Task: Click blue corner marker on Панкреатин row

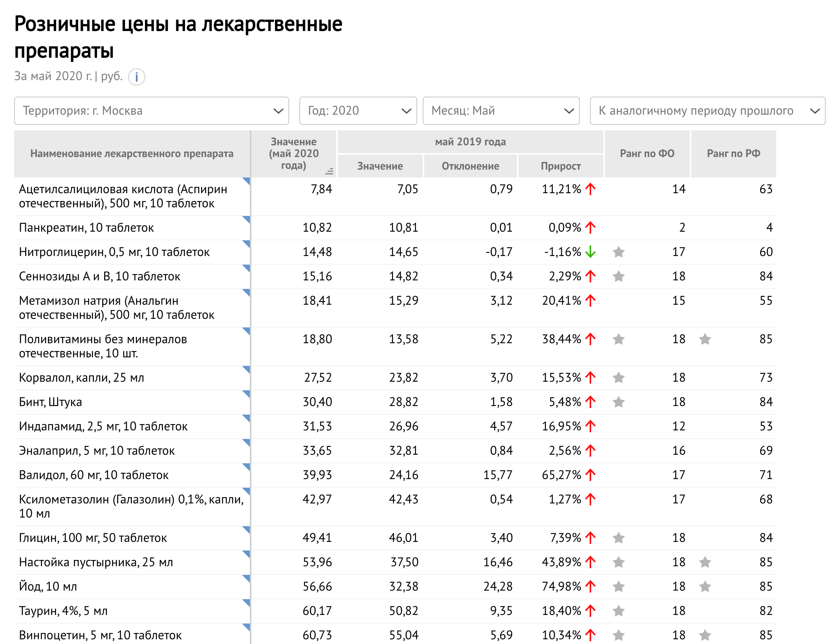Action: pyautogui.click(x=246, y=220)
